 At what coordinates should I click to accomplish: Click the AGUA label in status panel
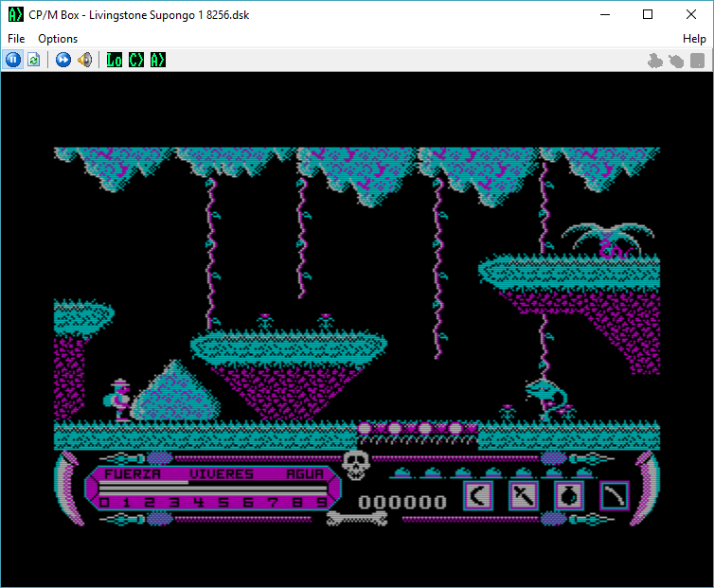pyautogui.click(x=305, y=473)
